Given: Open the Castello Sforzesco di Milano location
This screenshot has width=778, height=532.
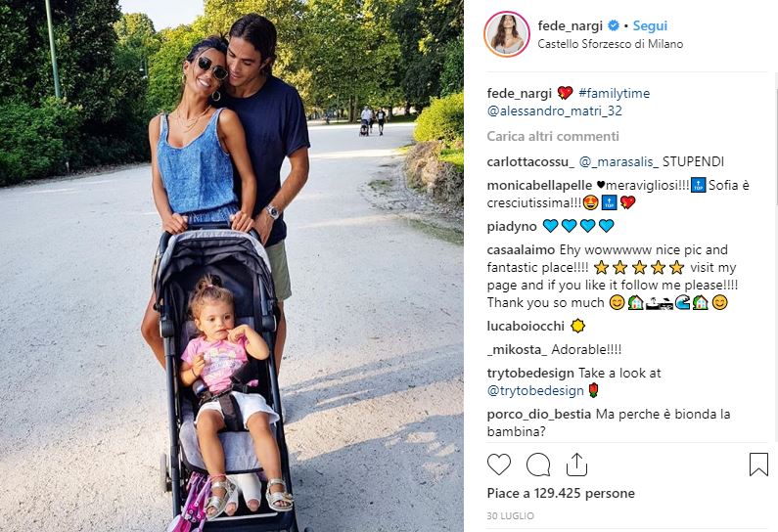Looking at the screenshot, I should tap(611, 44).
